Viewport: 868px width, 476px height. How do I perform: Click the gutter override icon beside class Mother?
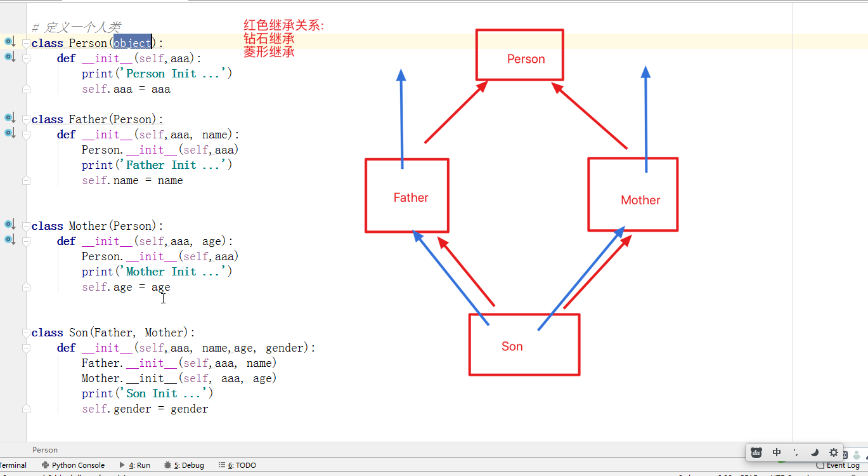click(10, 225)
